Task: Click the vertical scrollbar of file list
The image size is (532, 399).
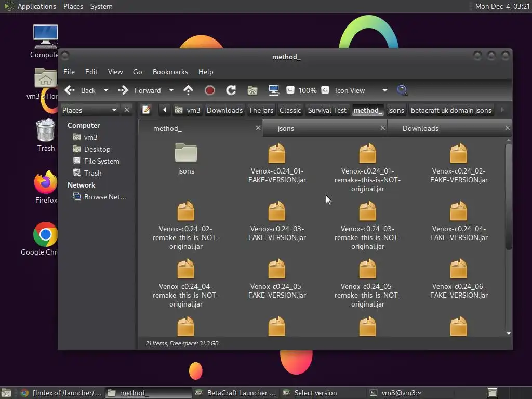Action: [x=509, y=197]
